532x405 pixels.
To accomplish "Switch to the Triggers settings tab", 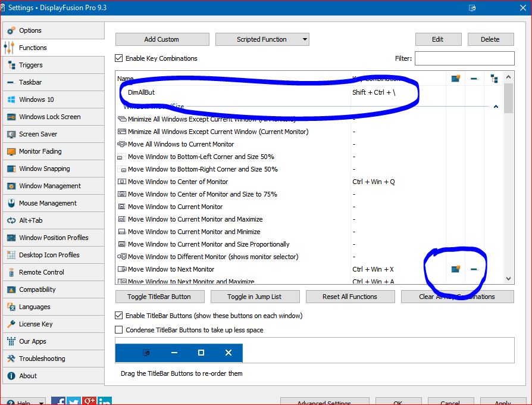I will click(30, 65).
